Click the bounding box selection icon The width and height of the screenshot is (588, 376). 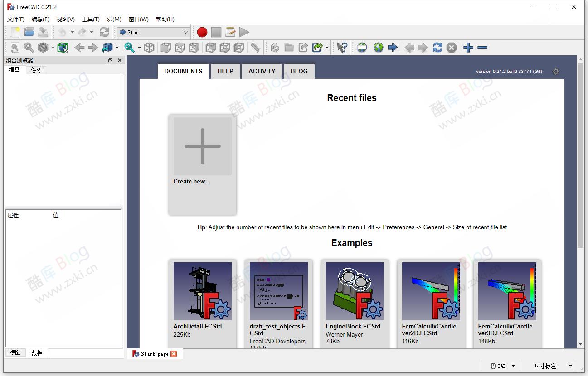(x=63, y=48)
